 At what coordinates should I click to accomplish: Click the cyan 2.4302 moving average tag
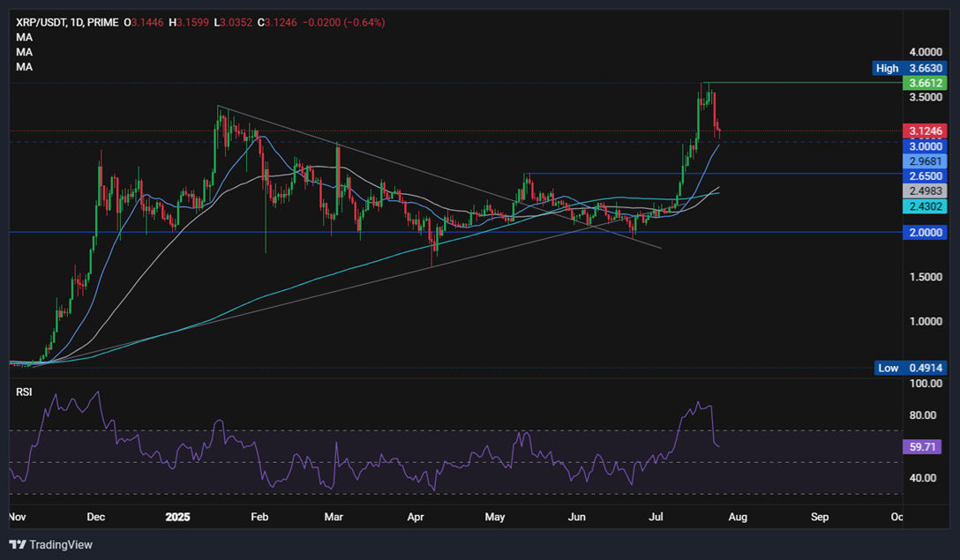925,206
